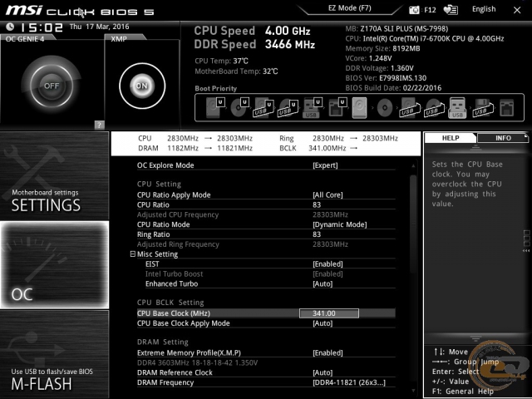Toggle the OC GENIE 4 OFF knob
Screen dimensions: 532x399
[x=52, y=86]
